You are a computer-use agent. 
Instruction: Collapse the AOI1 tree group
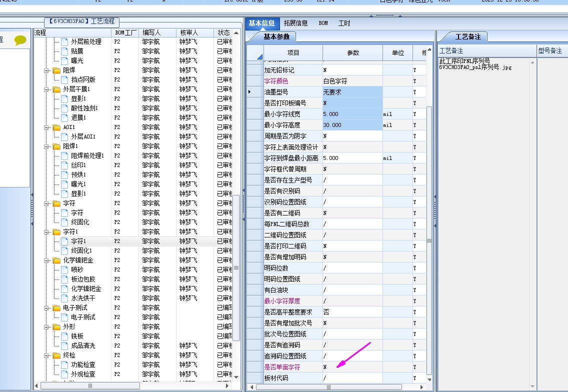[46, 127]
